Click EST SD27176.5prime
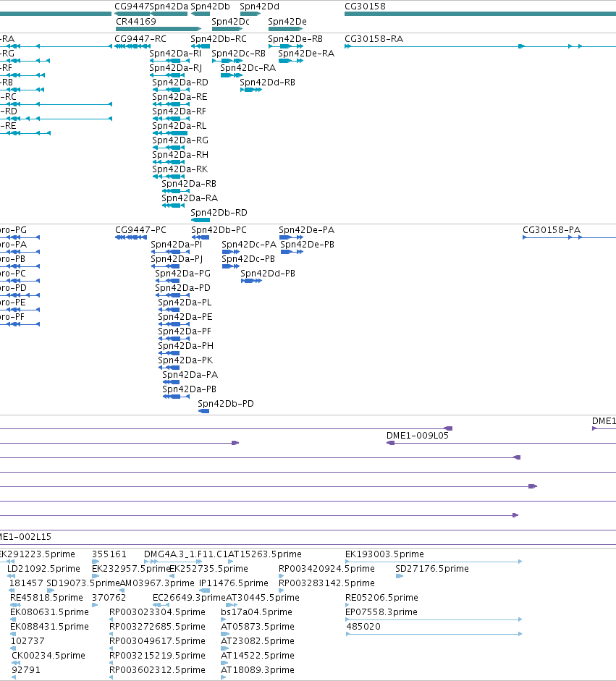 [400, 576]
